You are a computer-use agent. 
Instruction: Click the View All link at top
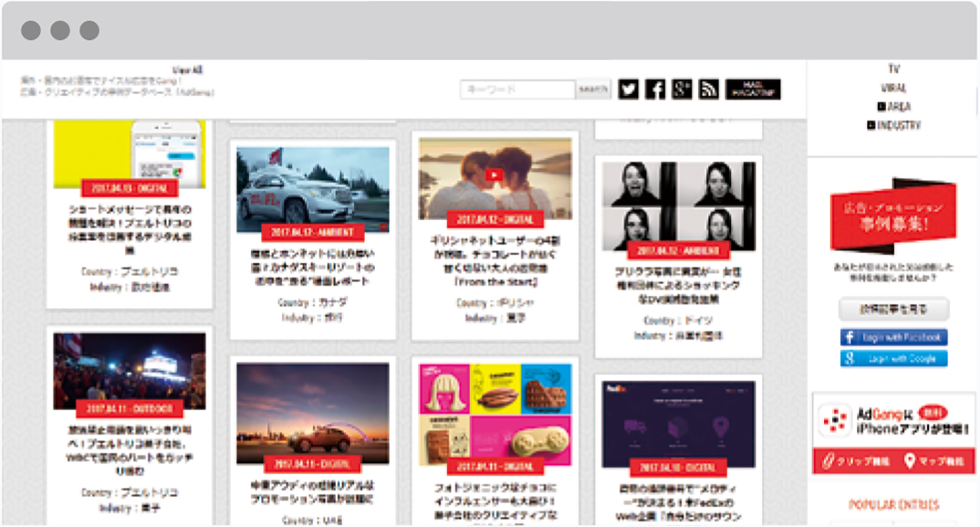point(188,70)
